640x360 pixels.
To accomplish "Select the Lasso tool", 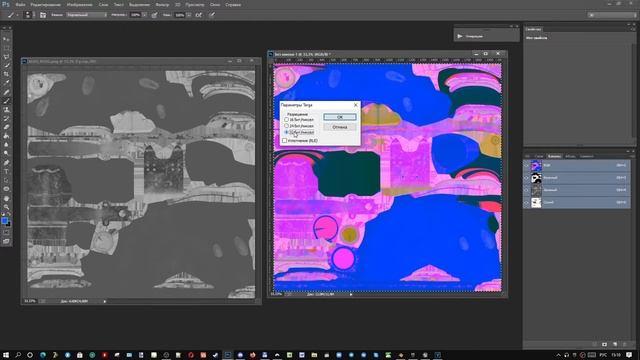I will click(x=6, y=57).
